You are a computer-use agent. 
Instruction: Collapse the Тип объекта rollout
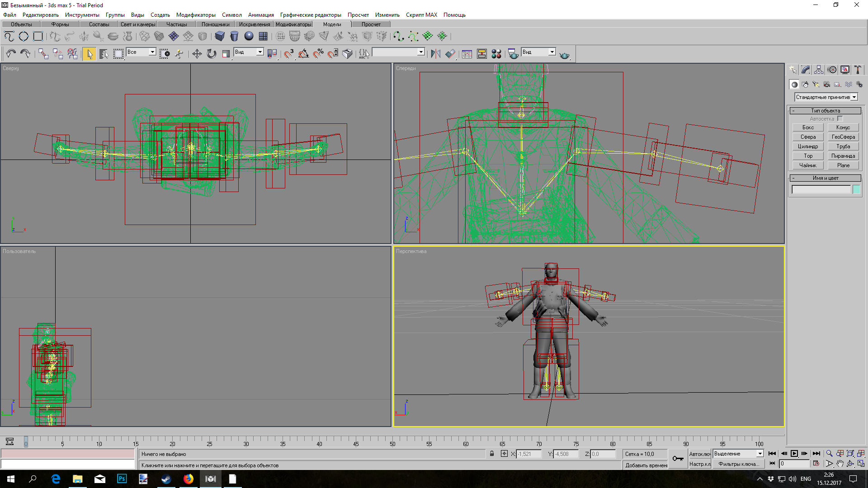pyautogui.click(x=826, y=111)
